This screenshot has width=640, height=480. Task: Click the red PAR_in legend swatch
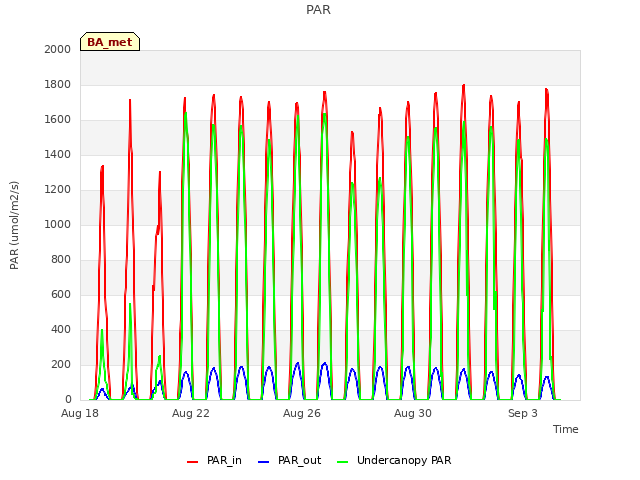click(192, 462)
